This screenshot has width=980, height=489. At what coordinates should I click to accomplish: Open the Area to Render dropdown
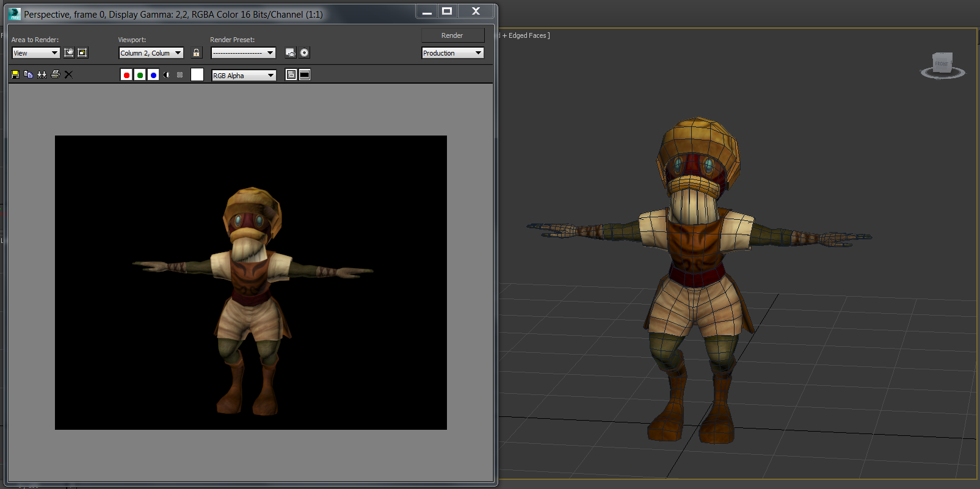coord(36,53)
